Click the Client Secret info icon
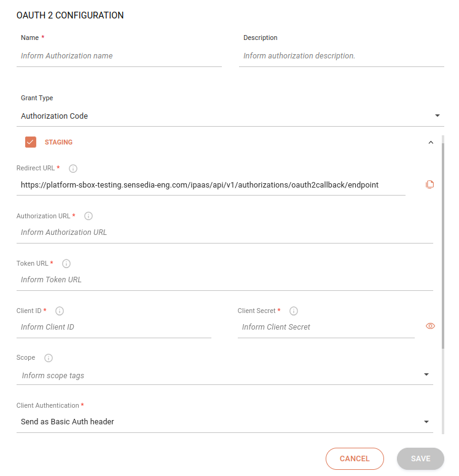This screenshot has height=476, width=459. click(x=294, y=311)
